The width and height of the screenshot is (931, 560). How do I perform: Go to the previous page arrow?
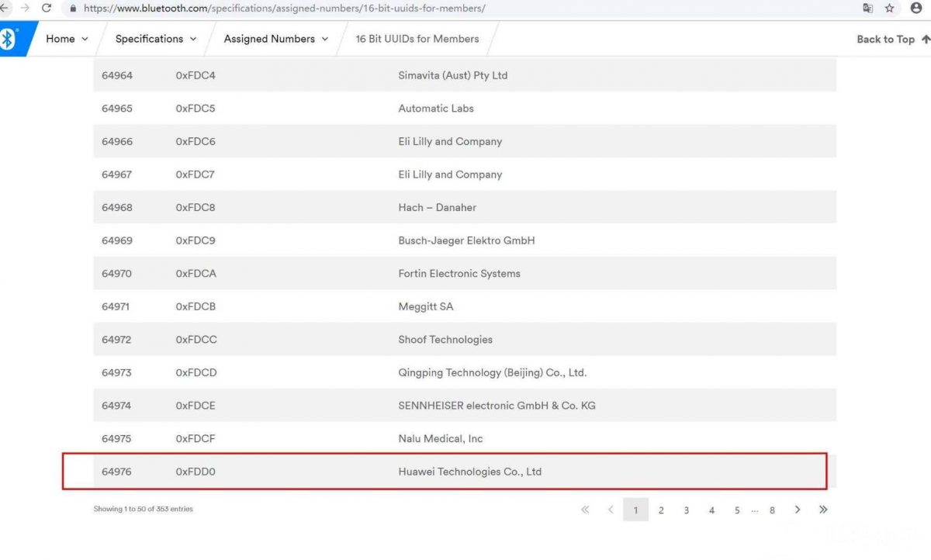point(611,510)
